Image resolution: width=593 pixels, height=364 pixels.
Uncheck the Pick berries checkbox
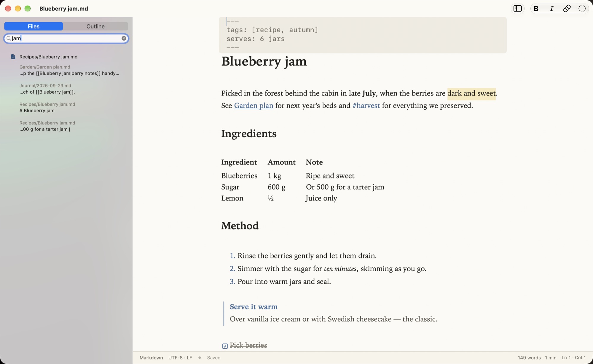pos(225,346)
